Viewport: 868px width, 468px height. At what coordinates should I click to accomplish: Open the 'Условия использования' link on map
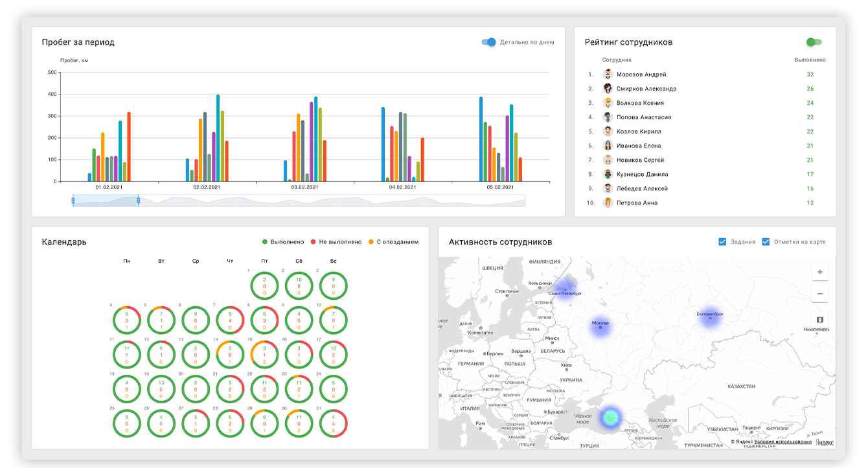[783, 442]
